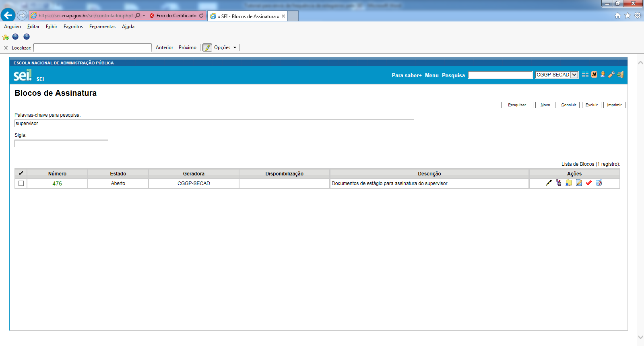Image resolution: width=644 pixels, height=346 pixels.
Task: Click the Imprimir button
Action: [614, 105]
